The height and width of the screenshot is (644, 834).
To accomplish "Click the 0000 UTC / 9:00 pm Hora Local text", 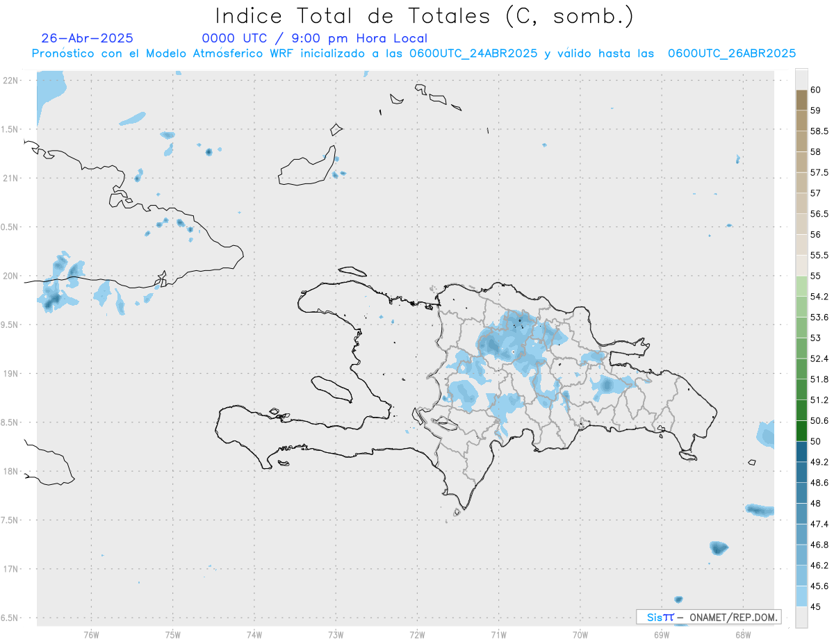I will pyautogui.click(x=315, y=38).
